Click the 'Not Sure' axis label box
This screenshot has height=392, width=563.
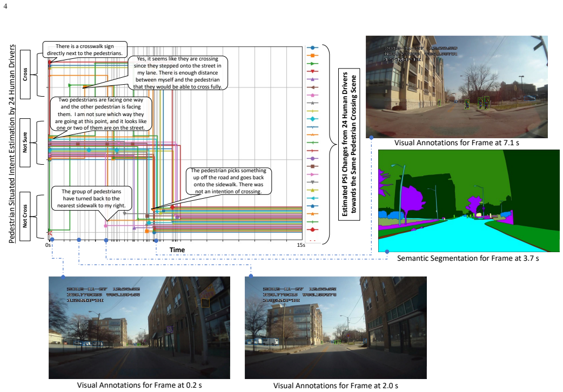(x=25, y=143)
